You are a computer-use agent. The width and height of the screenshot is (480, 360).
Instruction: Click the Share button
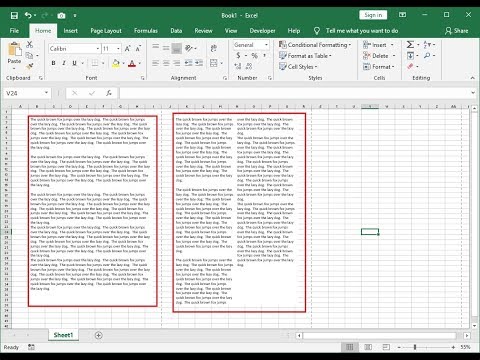click(x=457, y=31)
